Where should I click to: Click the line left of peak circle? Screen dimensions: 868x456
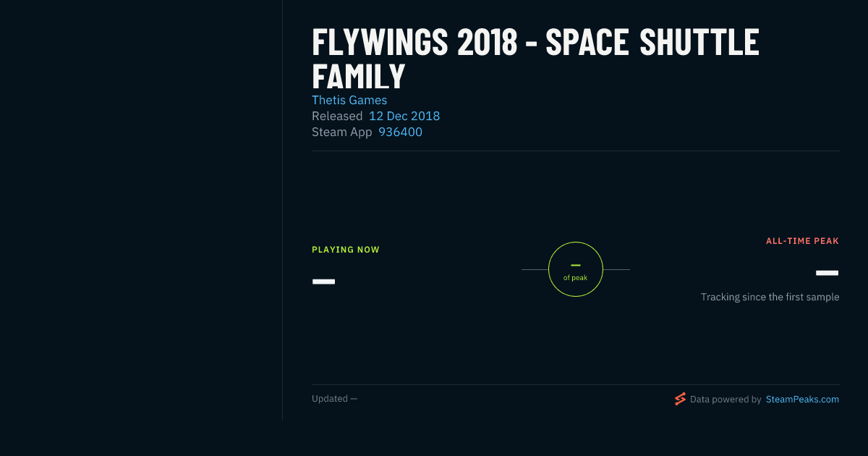pyautogui.click(x=535, y=269)
